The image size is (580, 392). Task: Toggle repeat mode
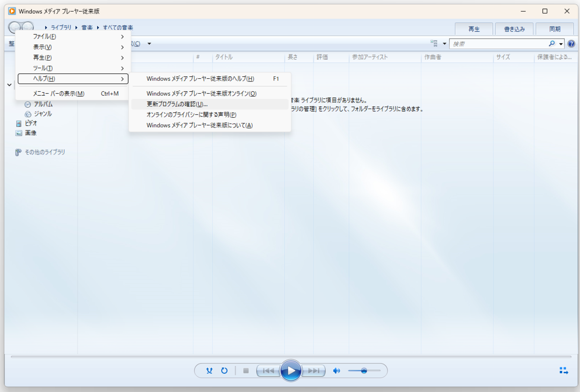pyautogui.click(x=224, y=371)
